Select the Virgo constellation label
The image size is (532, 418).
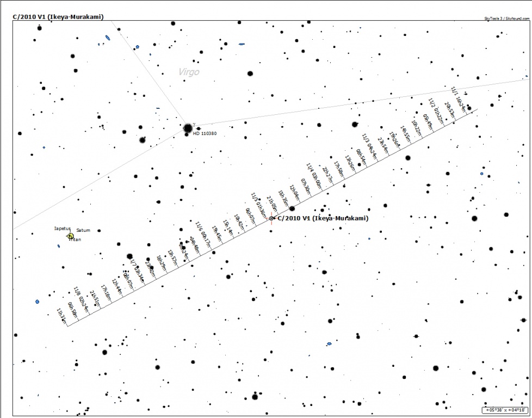pyautogui.click(x=189, y=72)
